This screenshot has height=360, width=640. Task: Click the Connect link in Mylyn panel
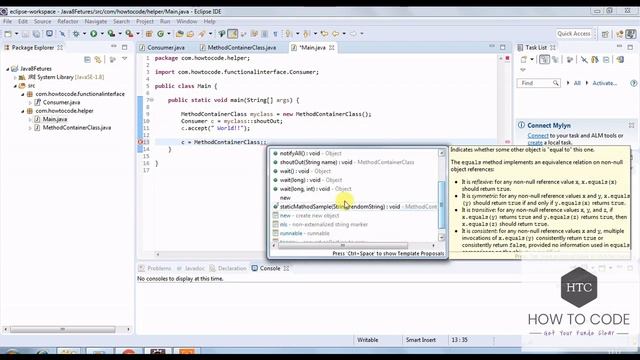click(538, 136)
